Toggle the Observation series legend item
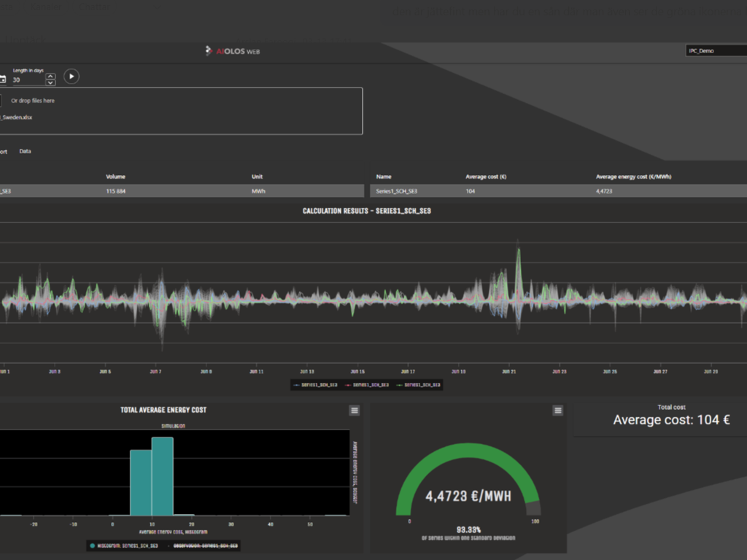The width and height of the screenshot is (747, 560). (x=204, y=545)
